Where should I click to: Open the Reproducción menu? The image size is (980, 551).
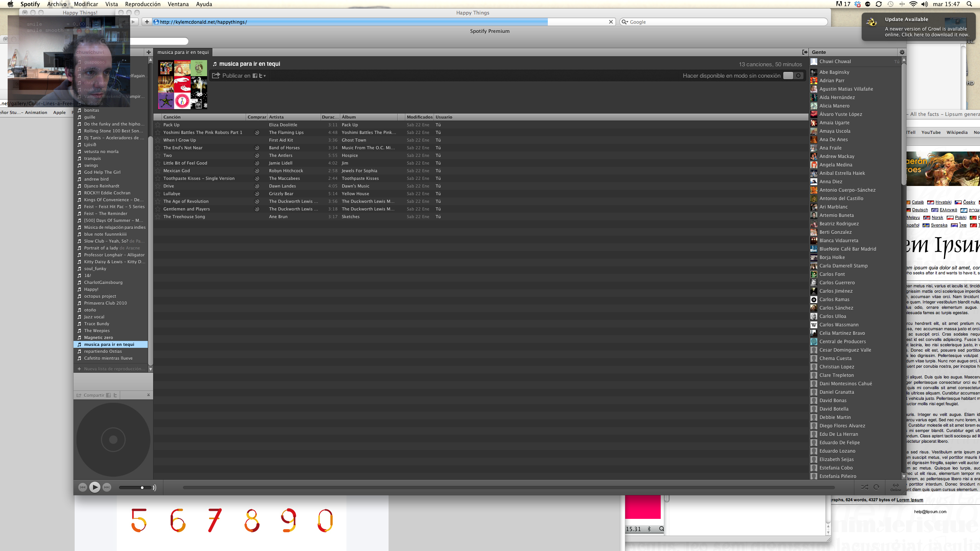pyautogui.click(x=142, y=4)
